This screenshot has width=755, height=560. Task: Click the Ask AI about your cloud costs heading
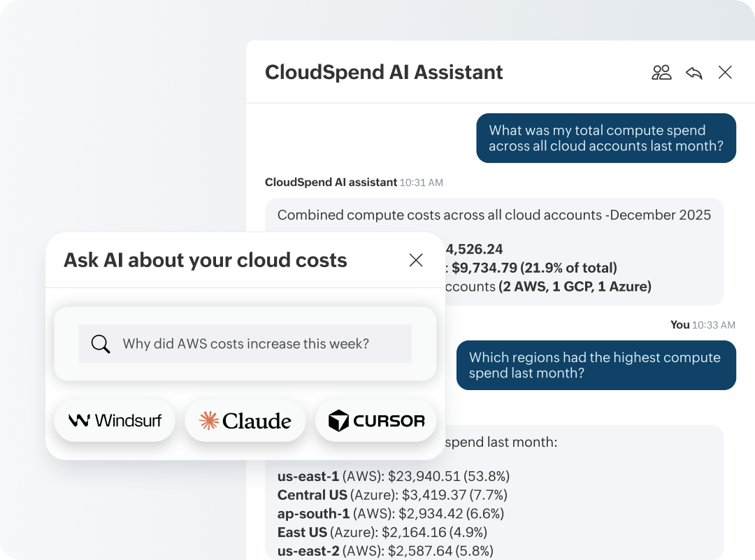(206, 260)
